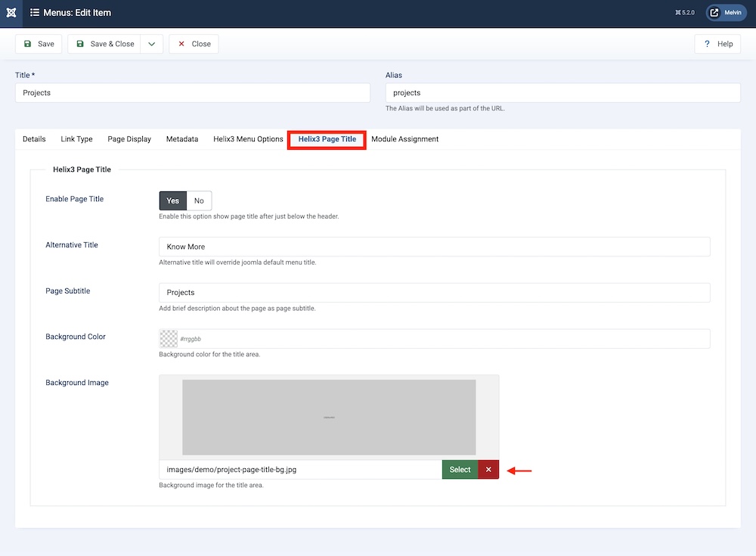This screenshot has height=556, width=756.
Task: Set Enable Page Title to No
Action: click(199, 200)
